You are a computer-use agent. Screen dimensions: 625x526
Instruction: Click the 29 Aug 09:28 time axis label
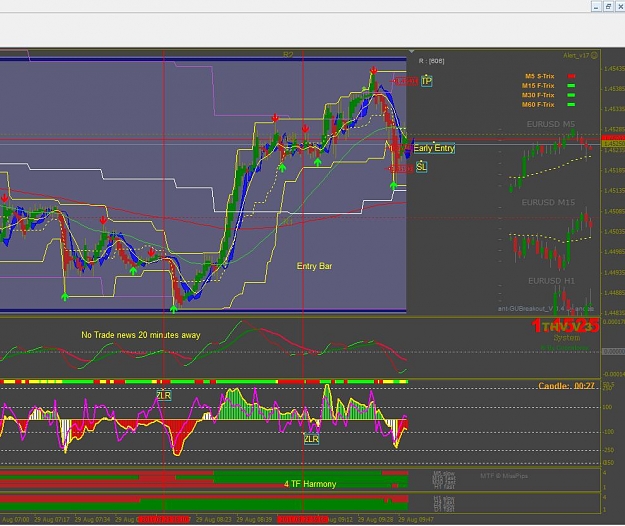[x=375, y=520]
